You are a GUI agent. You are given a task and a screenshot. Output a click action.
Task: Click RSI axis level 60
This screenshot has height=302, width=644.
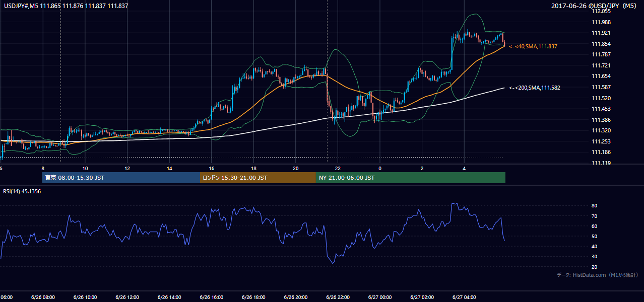(594, 226)
